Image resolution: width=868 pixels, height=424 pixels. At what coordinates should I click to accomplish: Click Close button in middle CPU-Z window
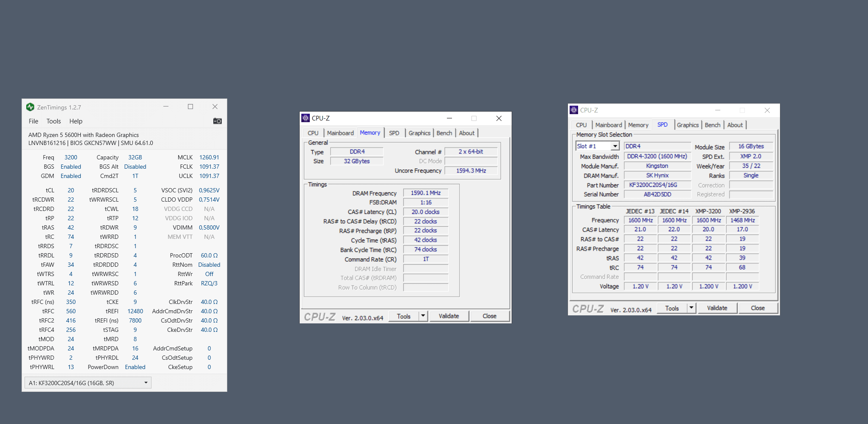[489, 316]
